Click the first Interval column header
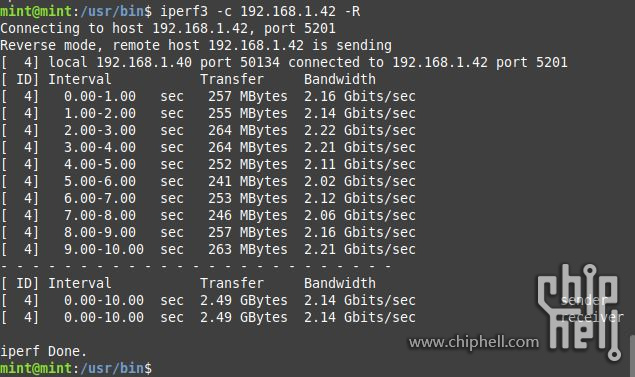 [79, 79]
